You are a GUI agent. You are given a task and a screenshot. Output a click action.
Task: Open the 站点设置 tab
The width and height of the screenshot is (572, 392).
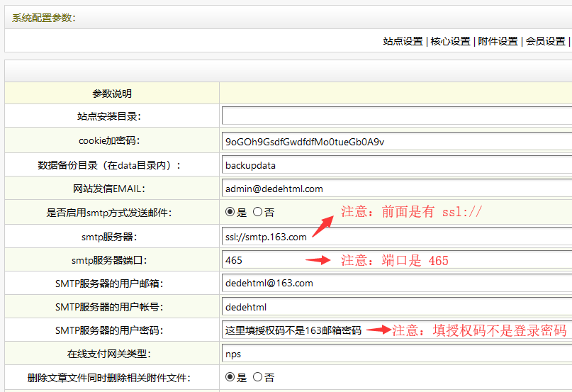tap(403, 41)
